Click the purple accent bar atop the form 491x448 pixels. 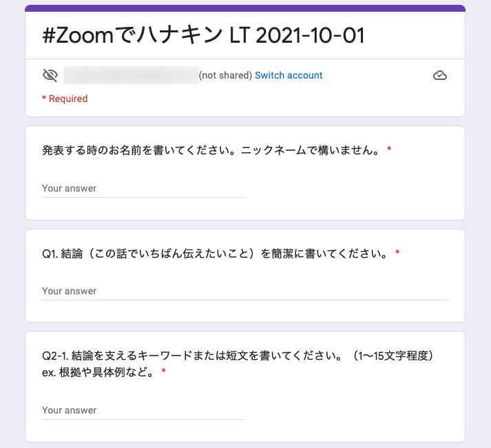point(244,8)
